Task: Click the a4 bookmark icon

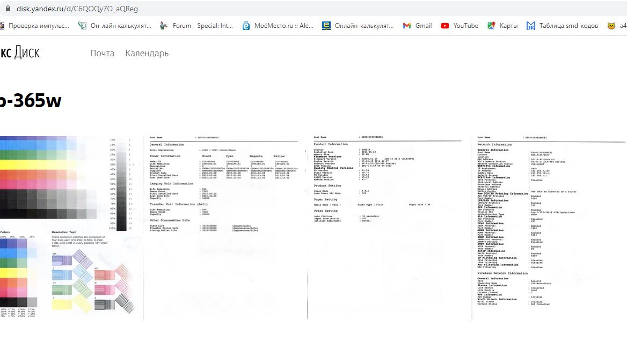Action: coord(611,26)
